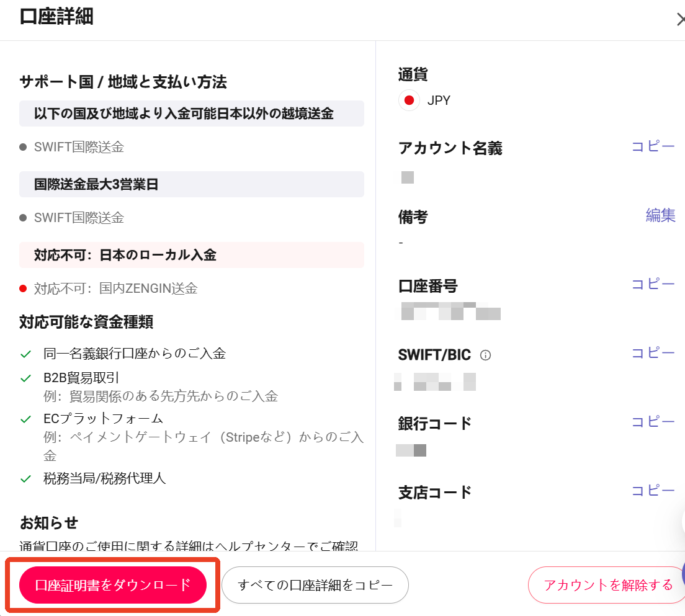Click the SWIFT/BIC info circle icon

click(485, 355)
